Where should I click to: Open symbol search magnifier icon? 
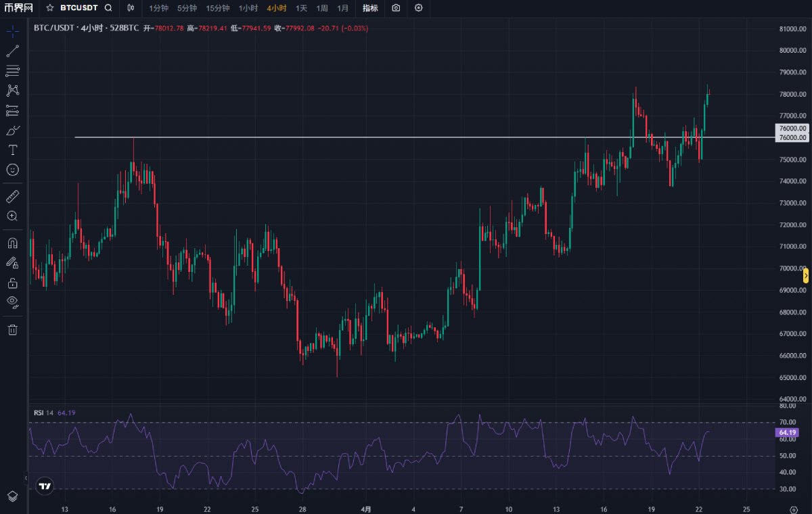[108, 8]
